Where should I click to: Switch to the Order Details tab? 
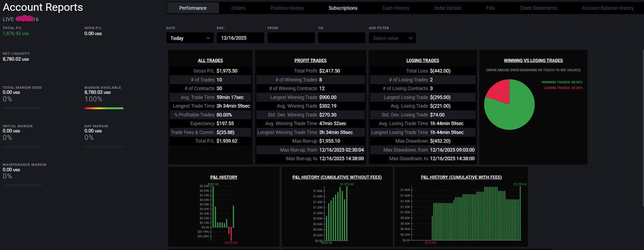tap(448, 8)
